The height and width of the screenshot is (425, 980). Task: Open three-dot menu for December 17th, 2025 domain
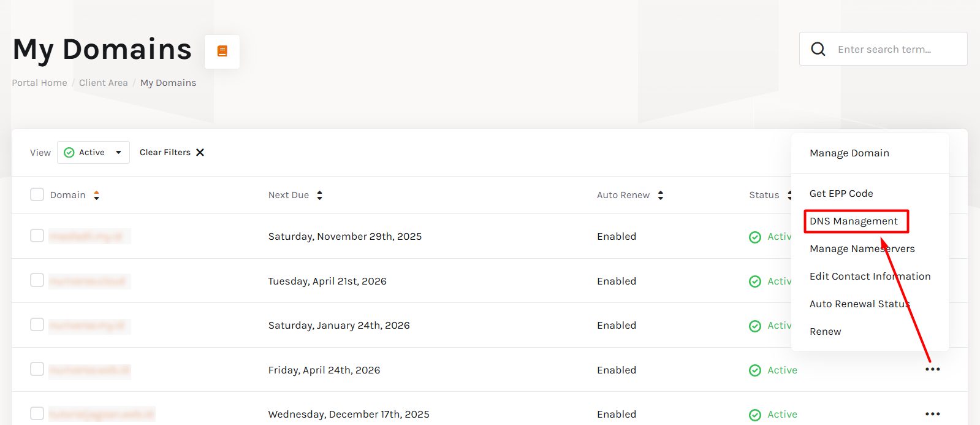click(932, 414)
